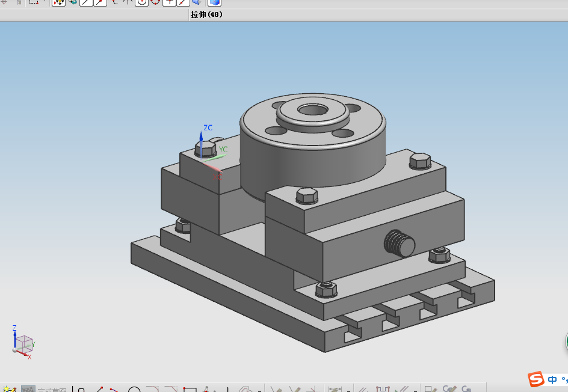Open the sketch creation icon with star
The image size is (568, 392).
click(x=8, y=389)
